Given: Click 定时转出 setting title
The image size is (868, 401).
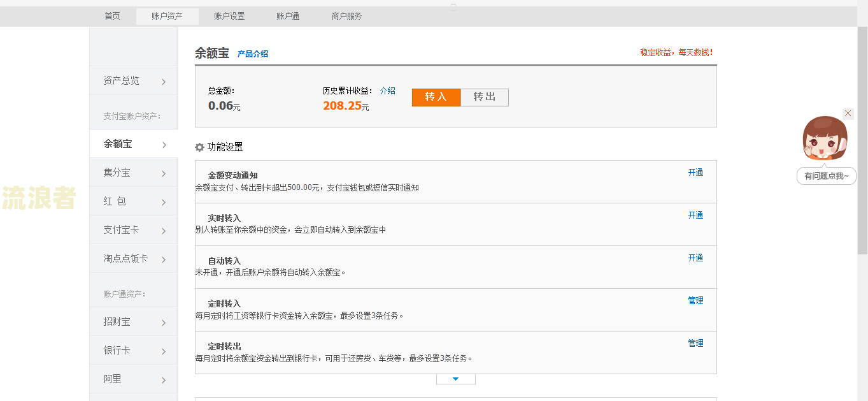Looking at the screenshot, I should click(x=224, y=346).
